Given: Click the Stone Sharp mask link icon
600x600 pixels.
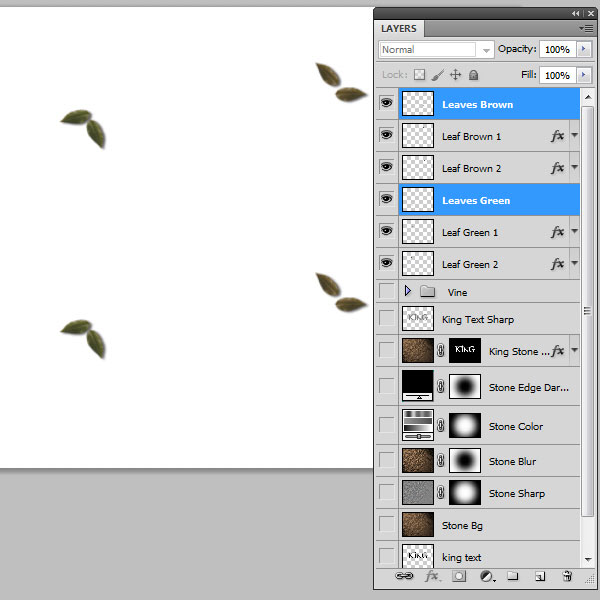Looking at the screenshot, I should pyautogui.click(x=440, y=492).
